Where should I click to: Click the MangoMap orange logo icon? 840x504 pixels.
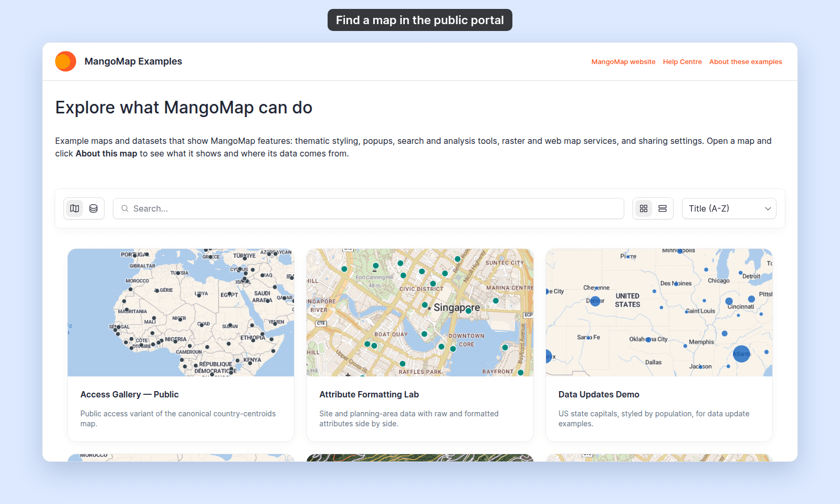coord(66,61)
